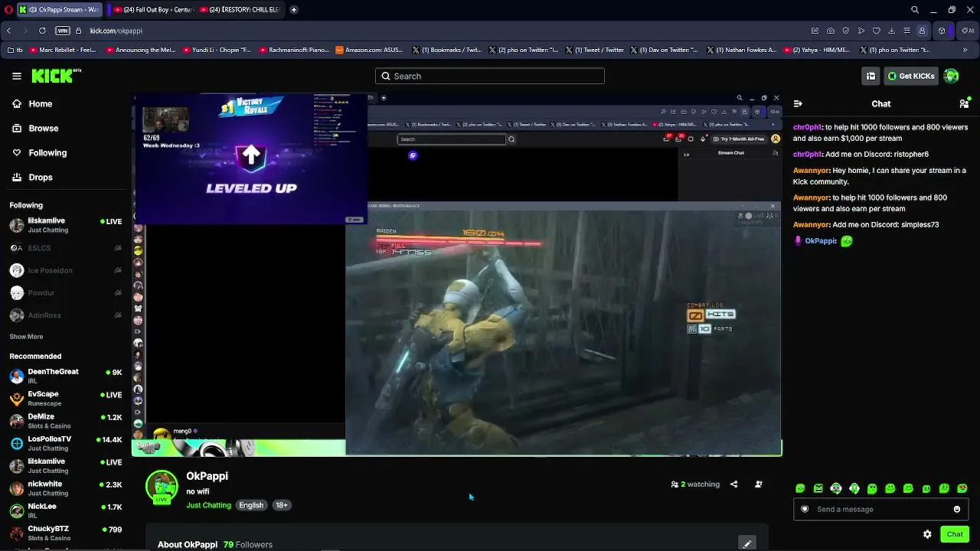Image resolution: width=980 pixels, height=551 pixels.
Task: Click the icon right of share
Action: point(759,484)
